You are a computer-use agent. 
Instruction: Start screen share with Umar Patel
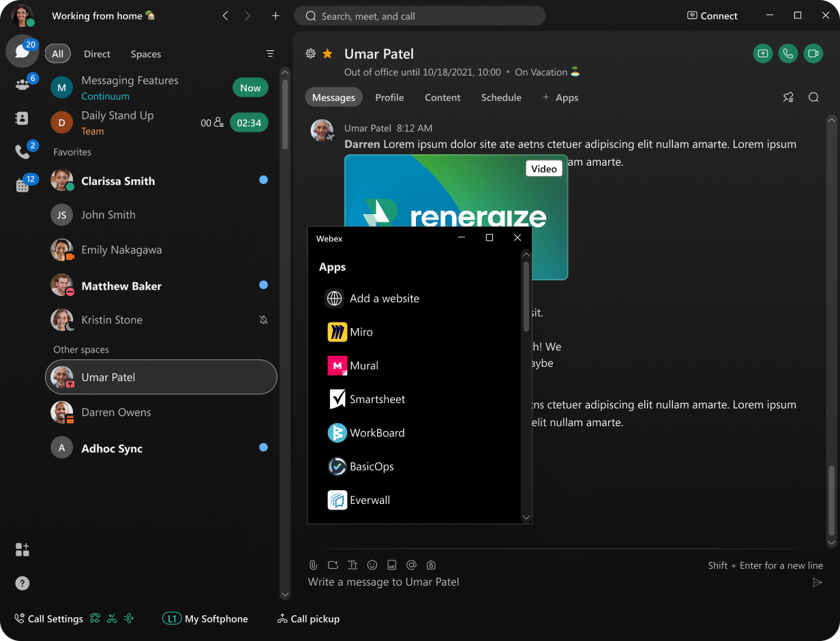(x=763, y=54)
